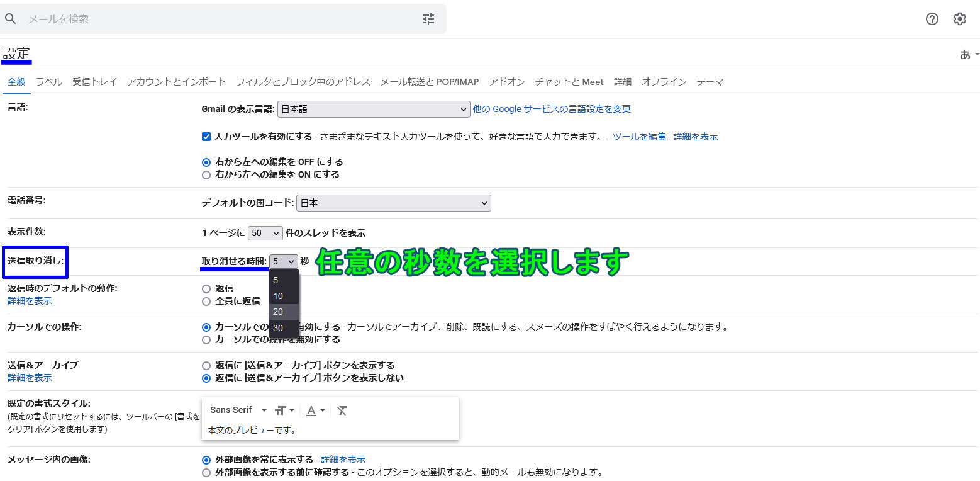
Task: Switch to the 受信トレイ tab
Action: [x=94, y=82]
